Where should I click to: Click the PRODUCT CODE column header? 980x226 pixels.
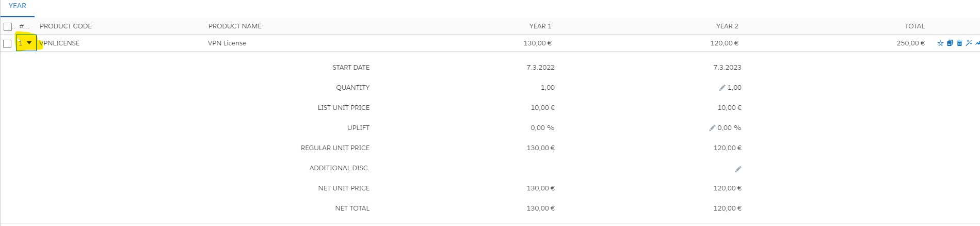click(x=66, y=26)
